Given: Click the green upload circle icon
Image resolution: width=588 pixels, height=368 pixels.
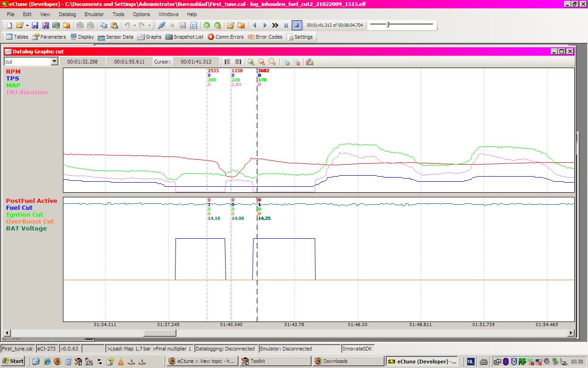Looking at the screenshot, I should click(207, 25).
